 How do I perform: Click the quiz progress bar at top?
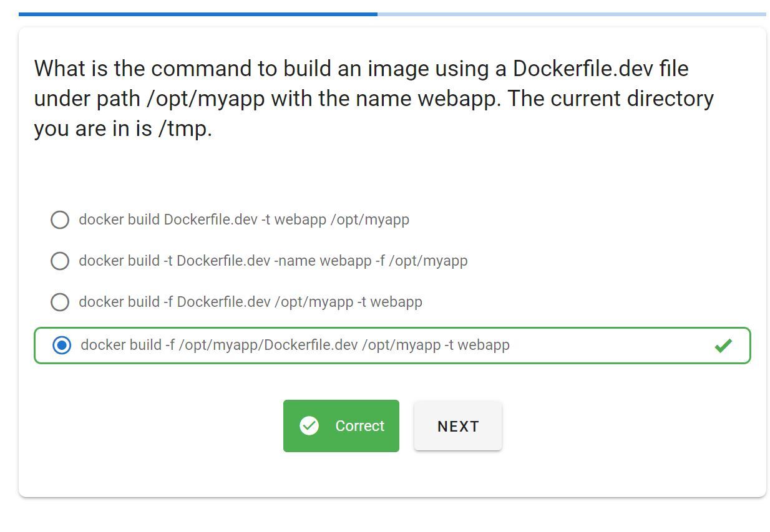coord(392,14)
